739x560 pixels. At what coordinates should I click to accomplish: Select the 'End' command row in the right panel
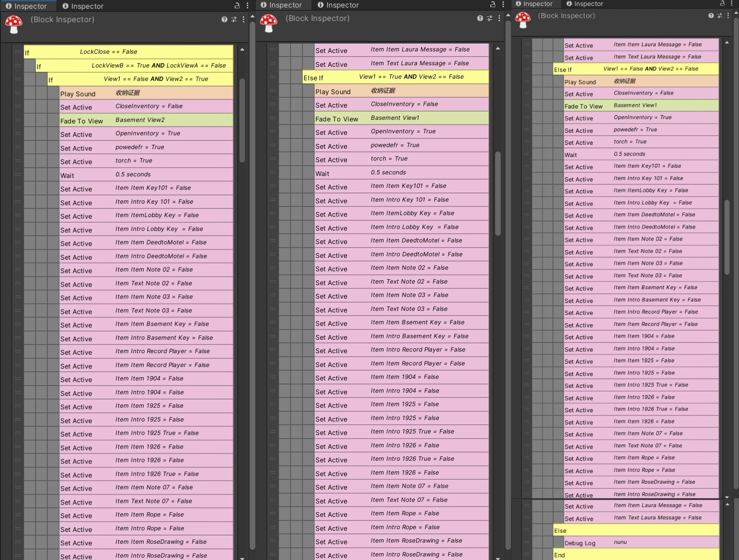pos(636,554)
